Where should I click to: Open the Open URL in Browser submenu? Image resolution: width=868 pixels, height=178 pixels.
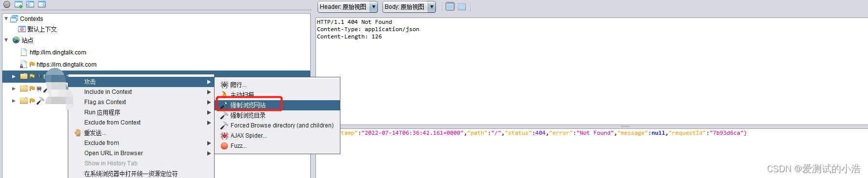141,153
